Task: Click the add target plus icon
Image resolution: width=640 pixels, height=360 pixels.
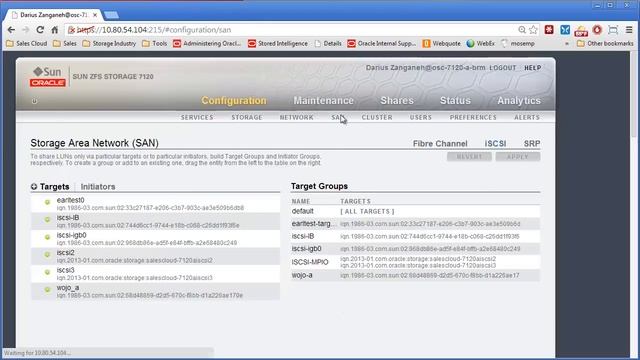Action: pos(34,187)
